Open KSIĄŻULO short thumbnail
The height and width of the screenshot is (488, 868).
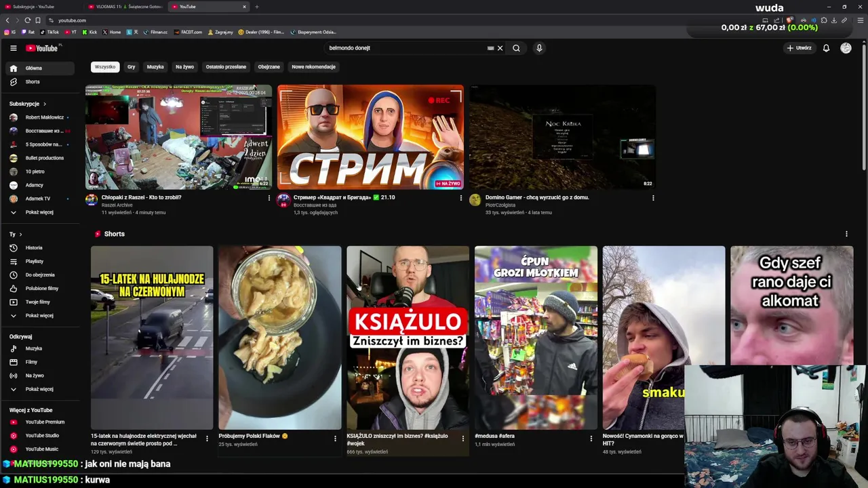coord(408,338)
